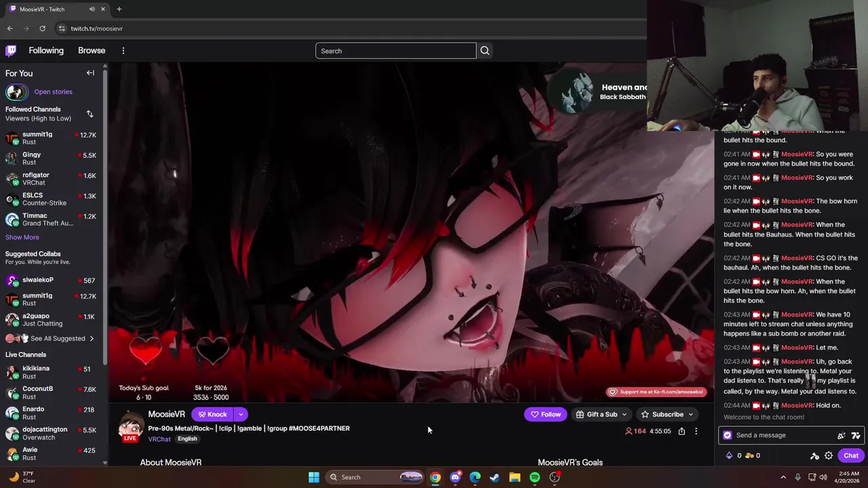Open the Following tab
This screenshot has width=868, height=488.
click(x=46, y=51)
